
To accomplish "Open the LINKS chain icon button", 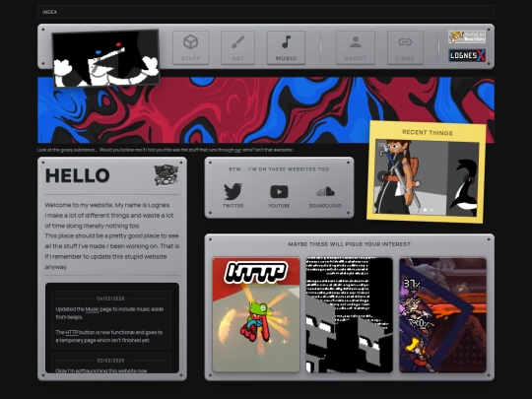I will pyautogui.click(x=405, y=47).
